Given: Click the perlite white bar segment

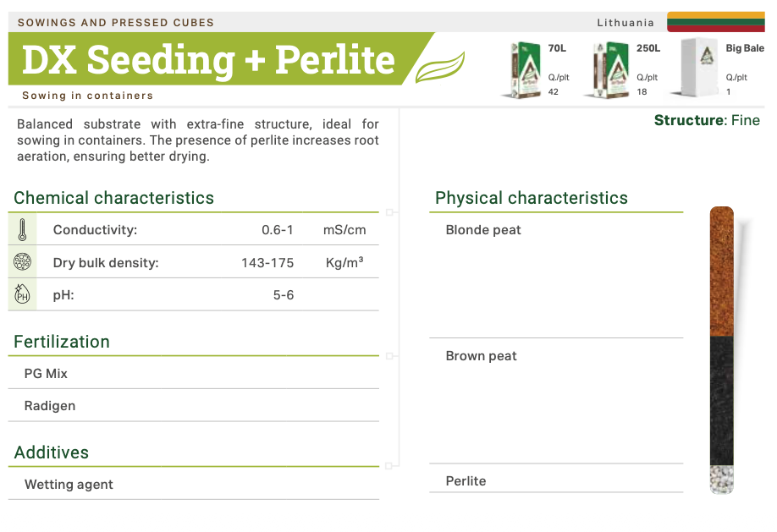Looking at the screenshot, I should [x=721, y=478].
